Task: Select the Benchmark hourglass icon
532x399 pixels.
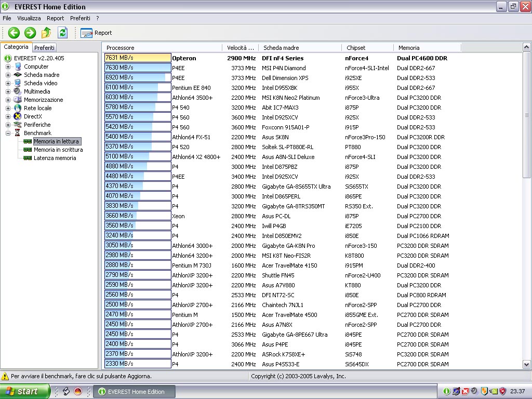Action: [18, 133]
